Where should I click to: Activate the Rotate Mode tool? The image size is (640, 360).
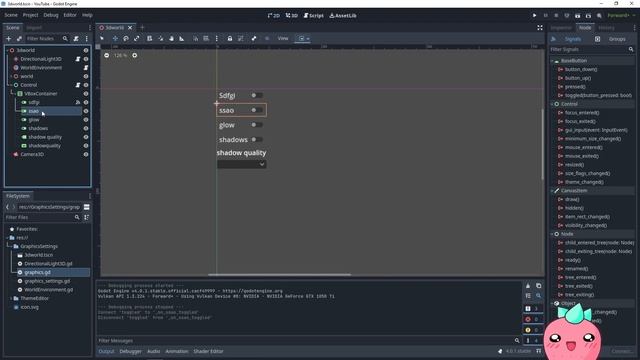click(126, 38)
